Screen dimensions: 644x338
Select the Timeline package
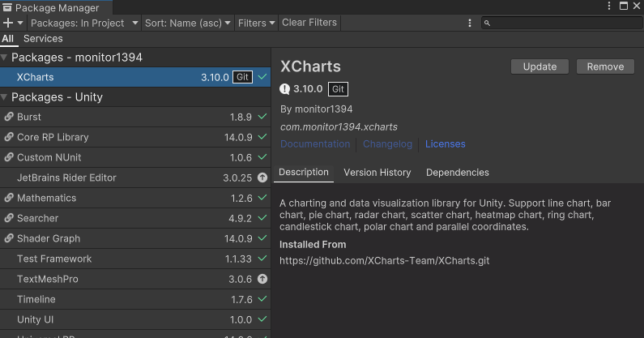pos(135,299)
